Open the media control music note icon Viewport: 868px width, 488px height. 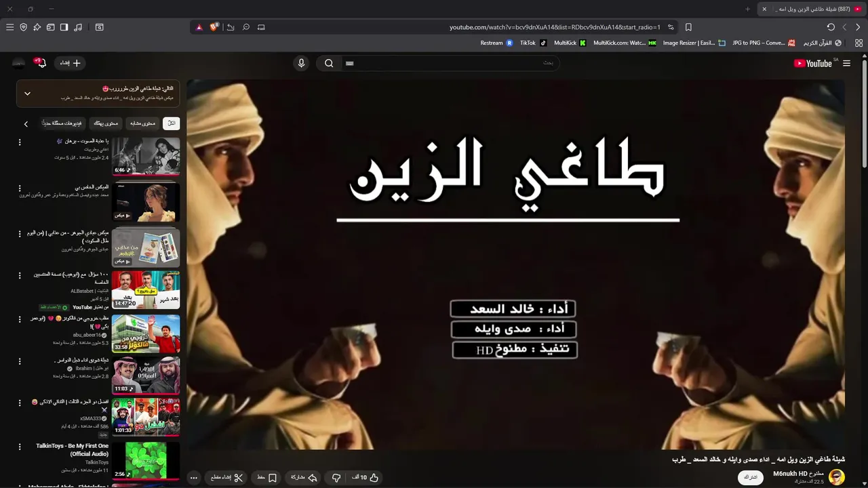pyautogui.click(x=78, y=27)
